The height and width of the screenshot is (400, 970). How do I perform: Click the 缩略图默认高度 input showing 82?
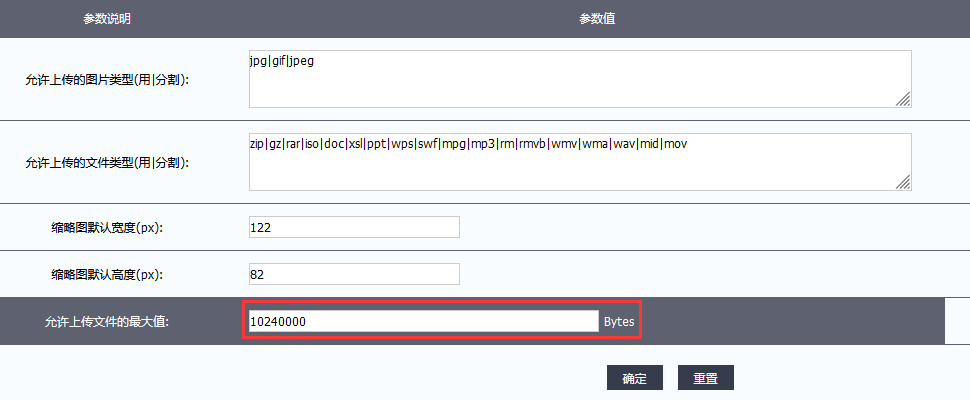click(x=354, y=274)
